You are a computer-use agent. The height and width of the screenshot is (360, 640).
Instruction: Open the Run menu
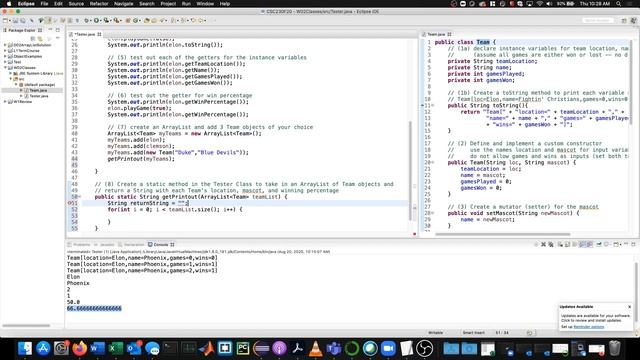click(186, 4)
